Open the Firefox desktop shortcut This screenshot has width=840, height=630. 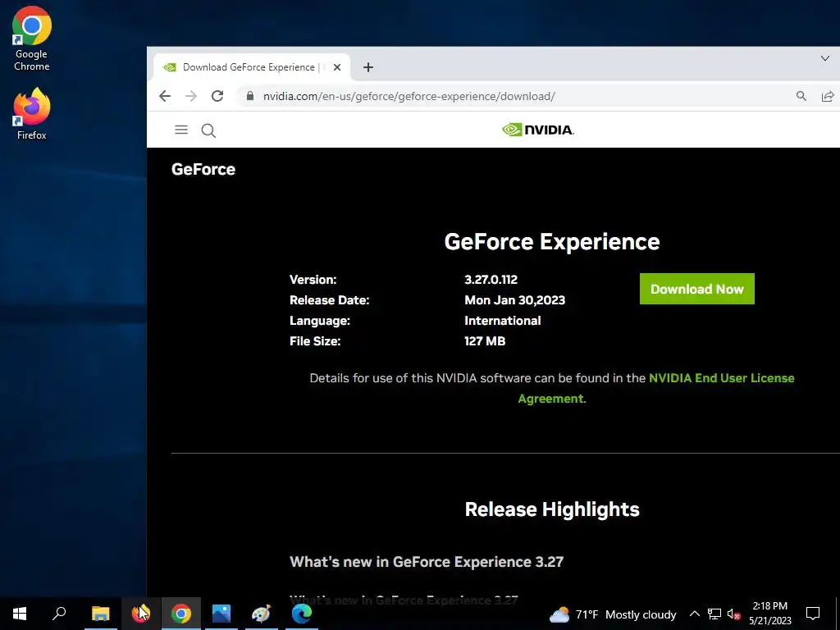32,114
